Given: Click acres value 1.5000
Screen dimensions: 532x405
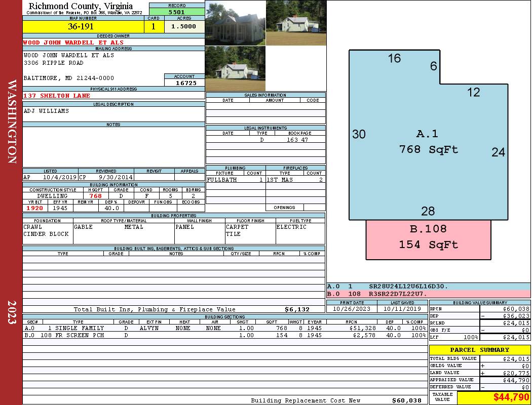Looking at the screenshot, I should pos(184,26).
